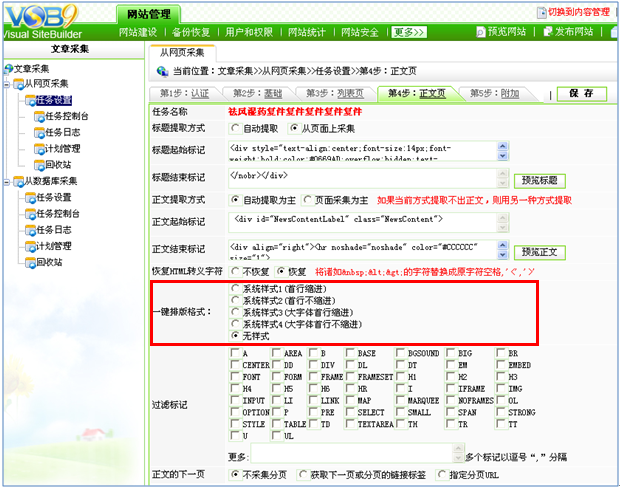Click the 当前位置 globe icon
620x489 pixels.
pyautogui.click(x=163, y=72)
